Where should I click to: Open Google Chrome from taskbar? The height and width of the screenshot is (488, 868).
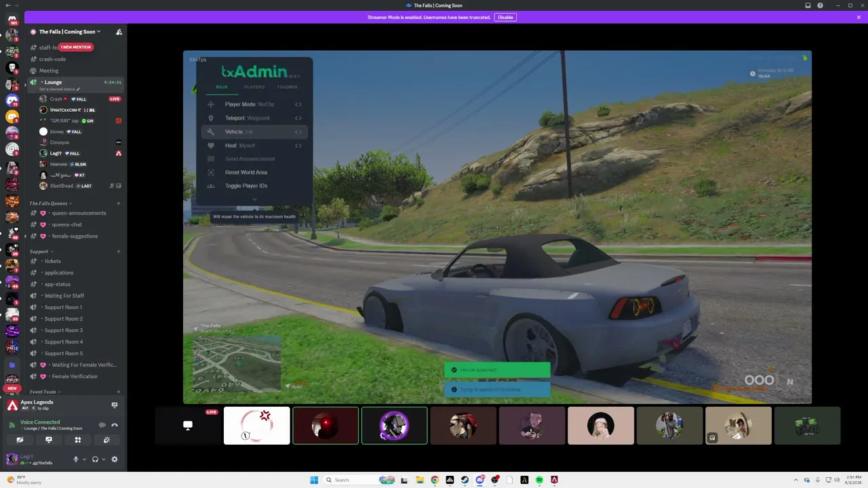(435, 480)
